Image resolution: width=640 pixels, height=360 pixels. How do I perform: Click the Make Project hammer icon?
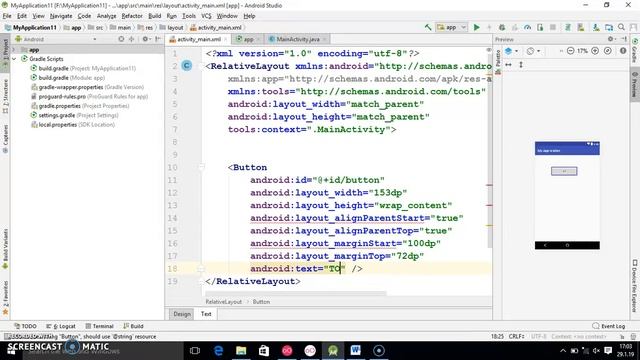428,27
